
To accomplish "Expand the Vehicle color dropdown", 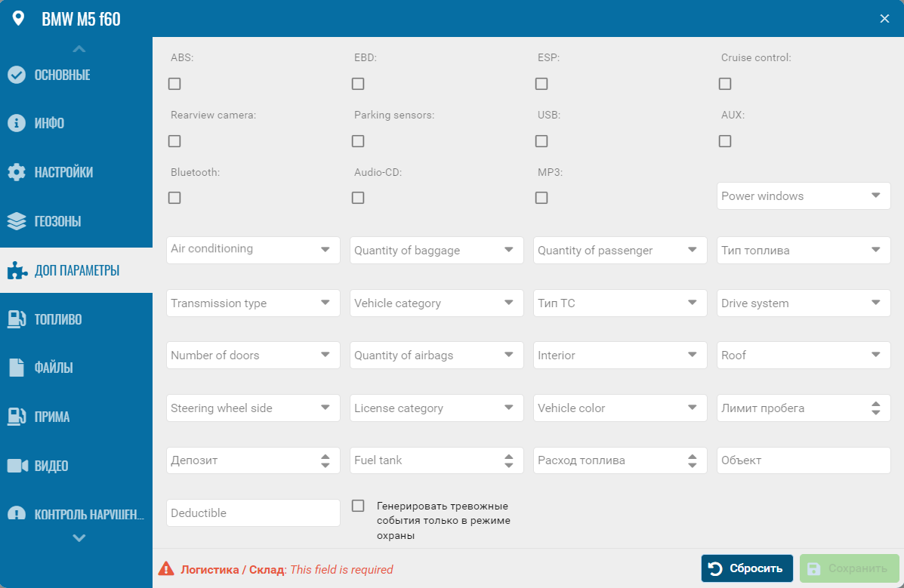I will [620, 408].
